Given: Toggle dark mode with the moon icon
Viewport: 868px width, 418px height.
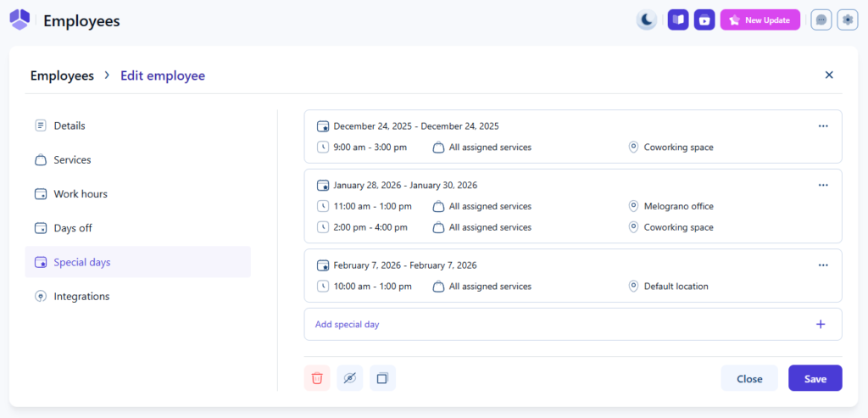Looking at the screenshot, I should click(647, 20).
